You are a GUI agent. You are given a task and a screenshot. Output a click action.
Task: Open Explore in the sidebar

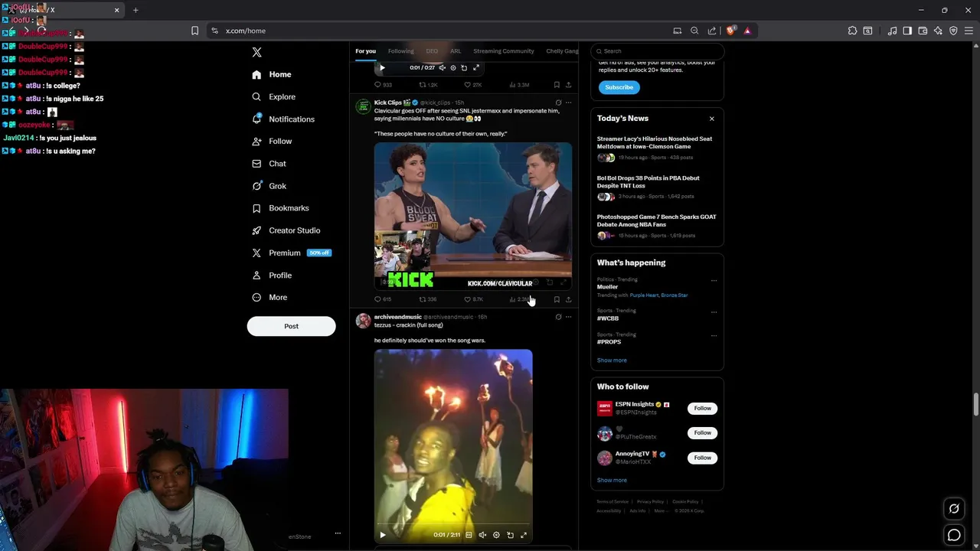[274, 96]
